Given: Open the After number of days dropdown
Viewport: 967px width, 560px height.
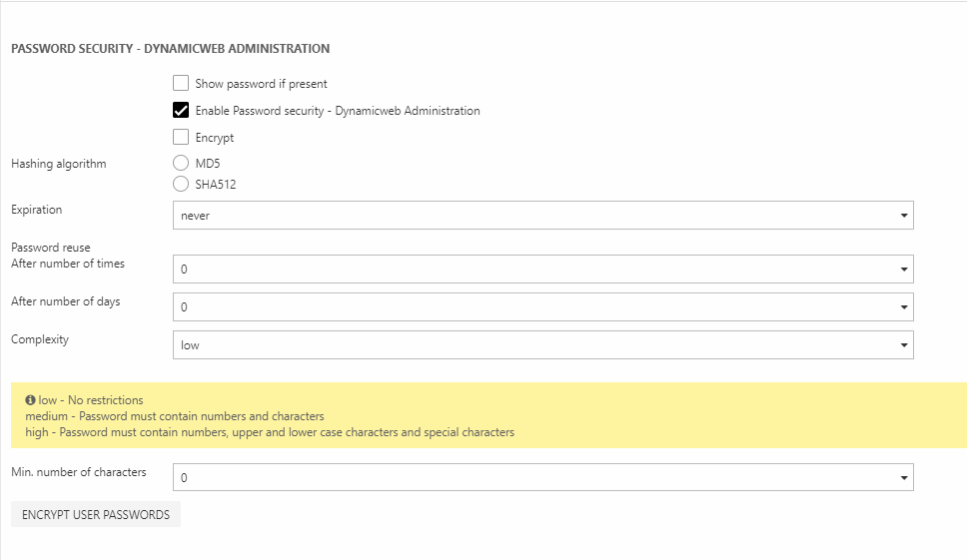Looking at the screenshot, I should point(542,307).
